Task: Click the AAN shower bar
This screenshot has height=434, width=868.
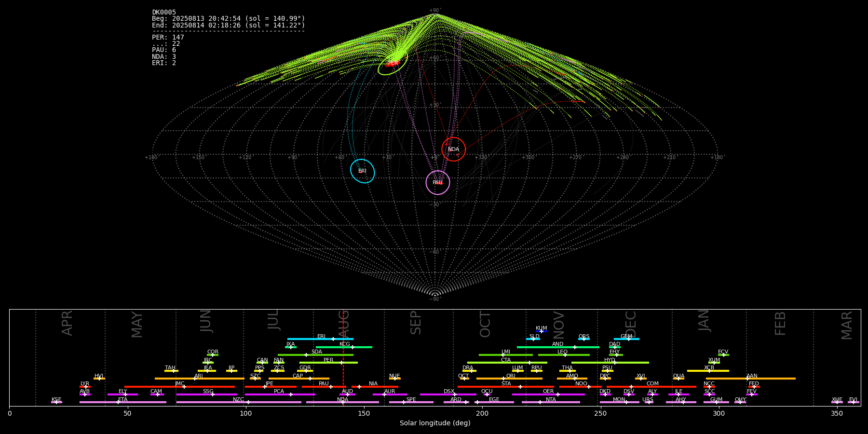Action: 751,379
